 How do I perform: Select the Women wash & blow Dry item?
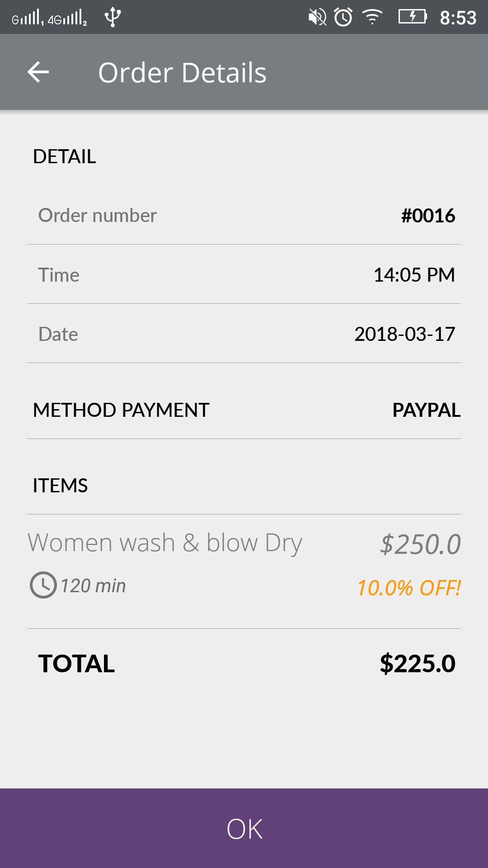[x=165, y=542]
